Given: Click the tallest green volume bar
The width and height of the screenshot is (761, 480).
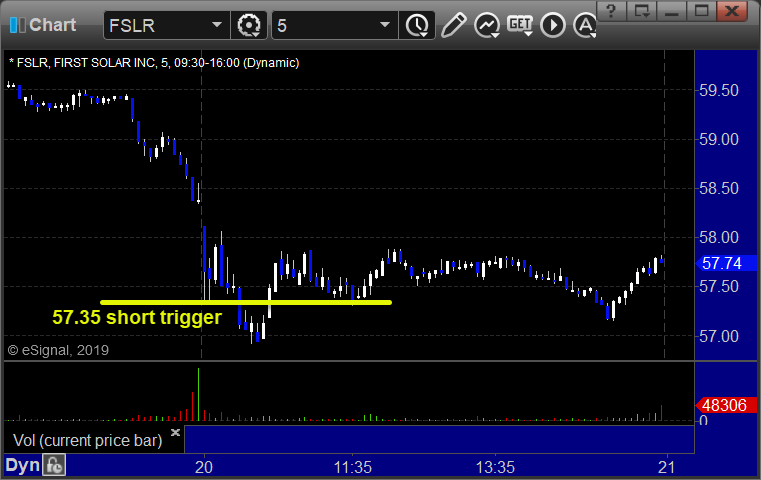Looking at the screenshot, I should (x=198, y=394).
